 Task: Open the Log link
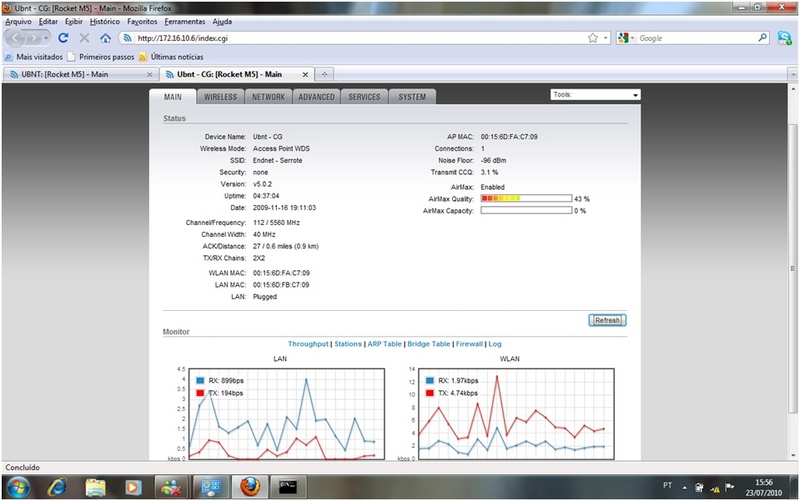coord(495,344)
